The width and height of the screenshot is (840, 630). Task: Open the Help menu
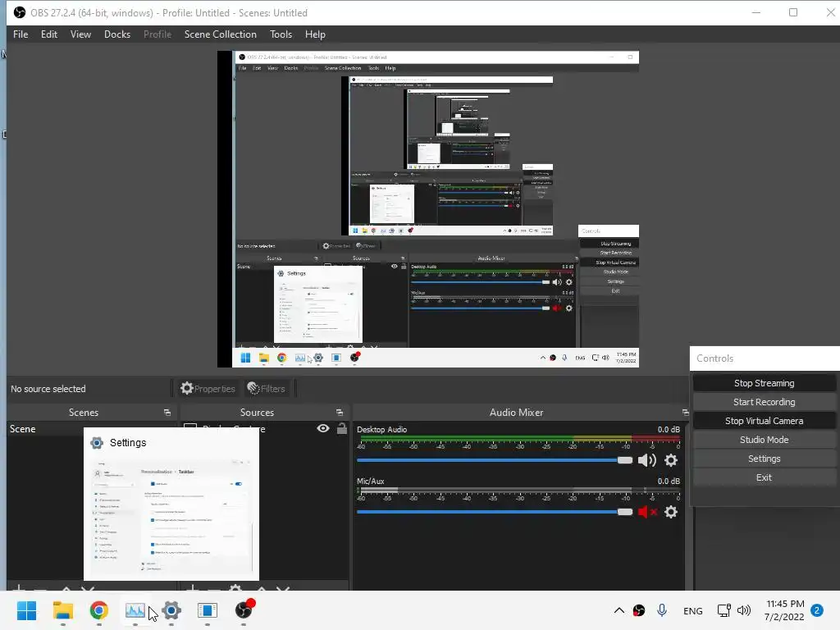coord(315,34)
